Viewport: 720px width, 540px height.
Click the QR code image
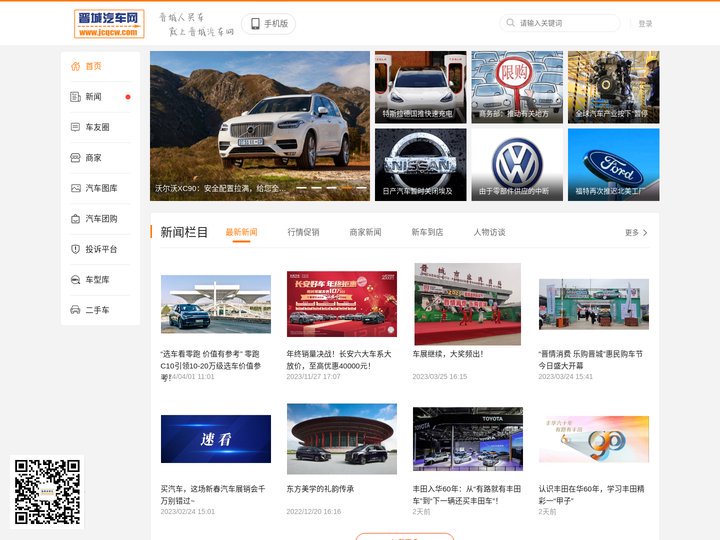[47, 492]
